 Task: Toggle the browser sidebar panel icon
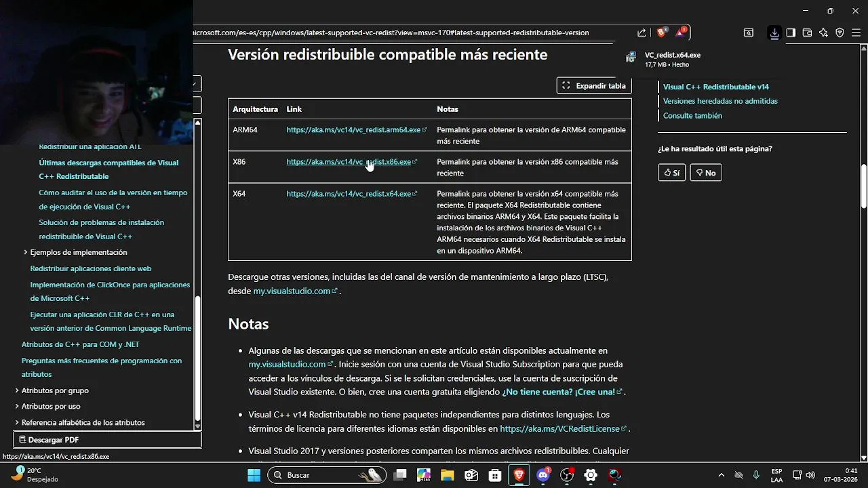click(x=791, y=33)
